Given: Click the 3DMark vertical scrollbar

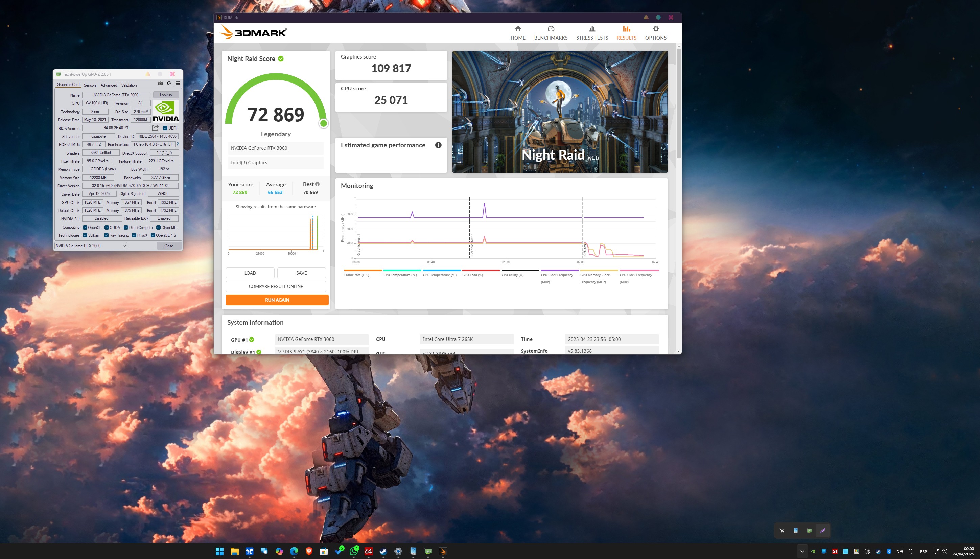Looking at the screenshot, I should point(679,103).
